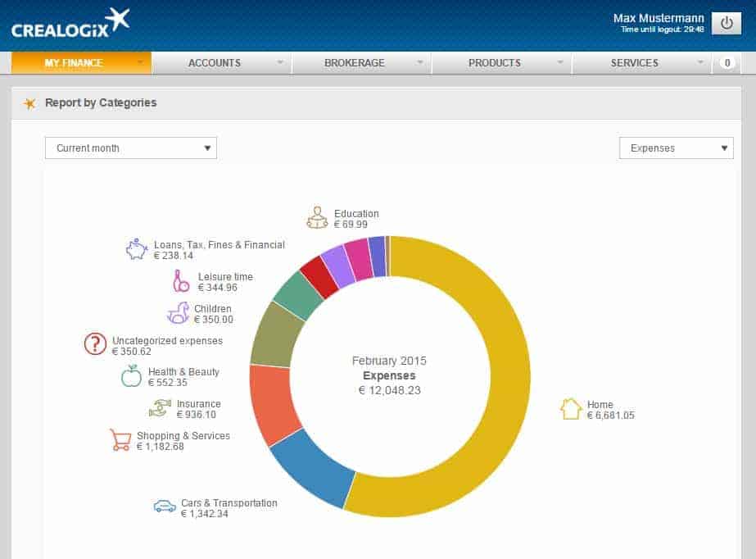The image size is (756, 559).
Task: Switch to the Brokerage tab
Action: (x=354, y=63)
